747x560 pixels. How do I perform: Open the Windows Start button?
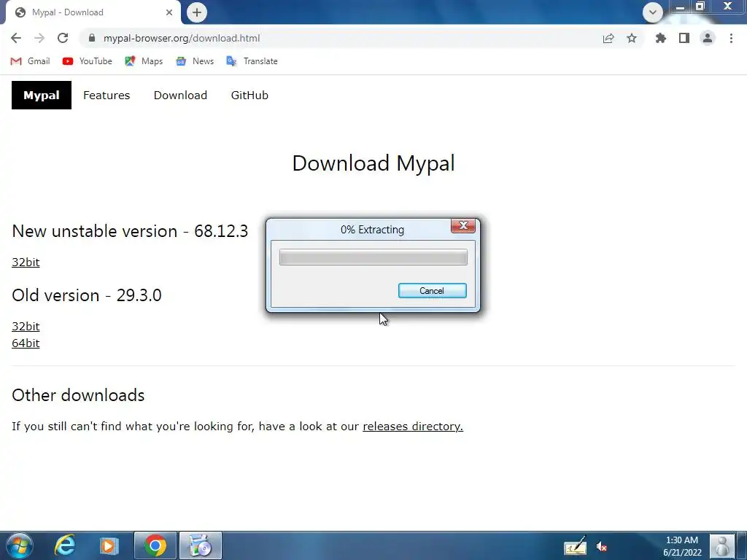(x=20, y=545)
